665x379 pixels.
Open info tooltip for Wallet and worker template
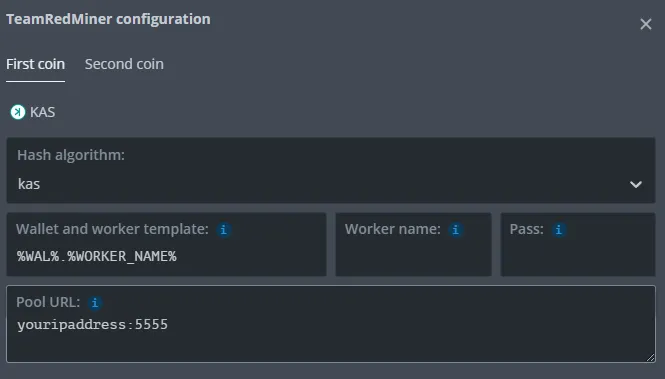(224, 230)
